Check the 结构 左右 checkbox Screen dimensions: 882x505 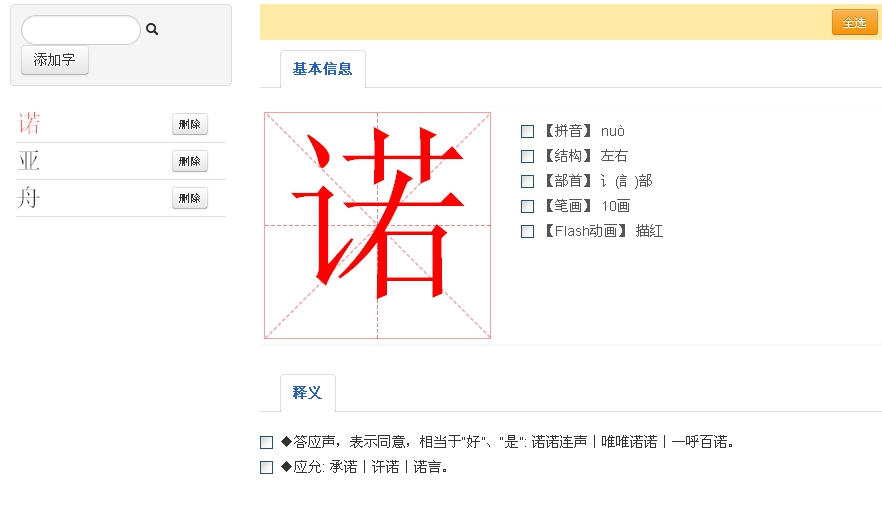coord(527,156)
